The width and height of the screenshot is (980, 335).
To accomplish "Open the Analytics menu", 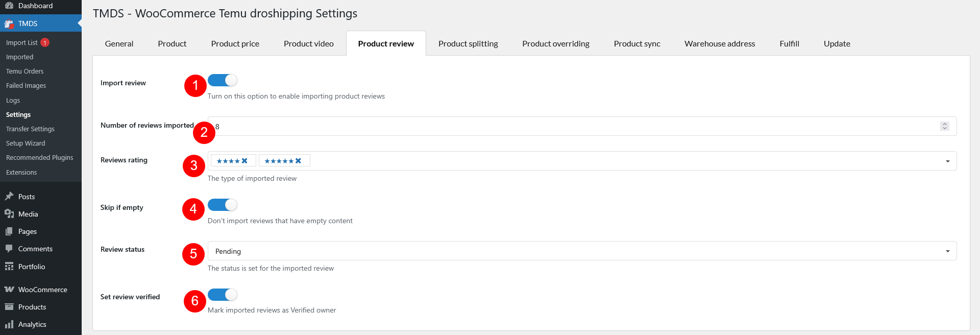I will coord(41,324).
